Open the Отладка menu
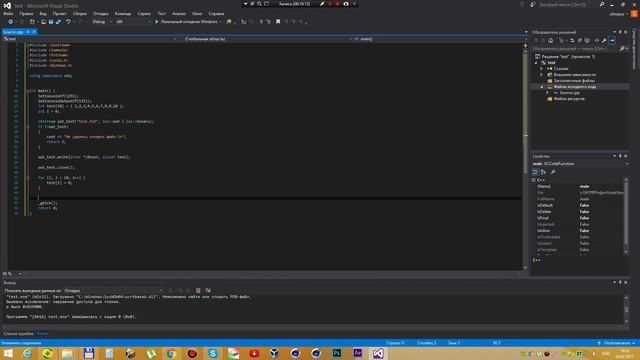The height and width of the screenshot is (360, 640). coord(100,13)
